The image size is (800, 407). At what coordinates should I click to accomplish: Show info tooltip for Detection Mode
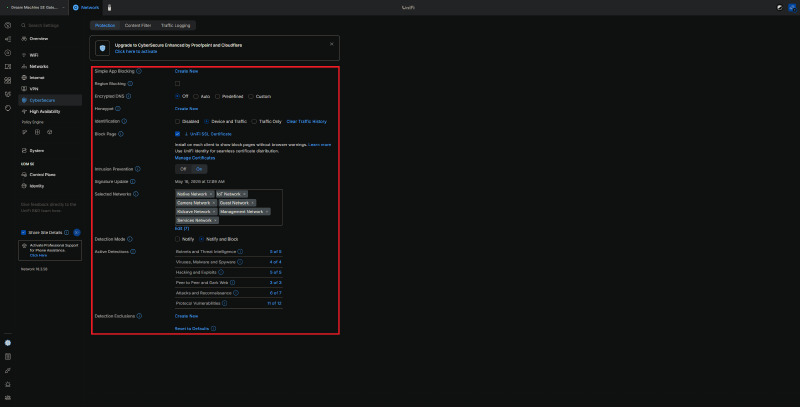(130, 239)
